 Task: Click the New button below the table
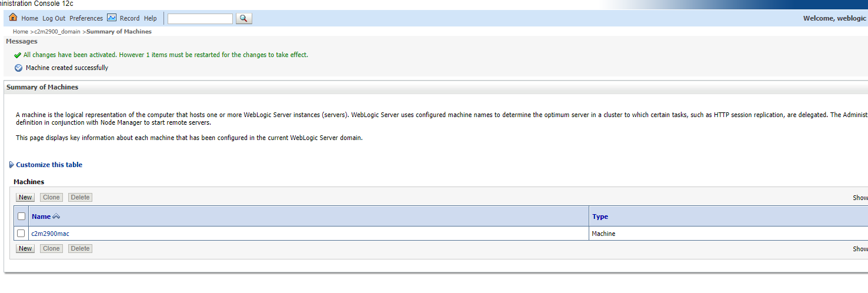coord(25,248)
